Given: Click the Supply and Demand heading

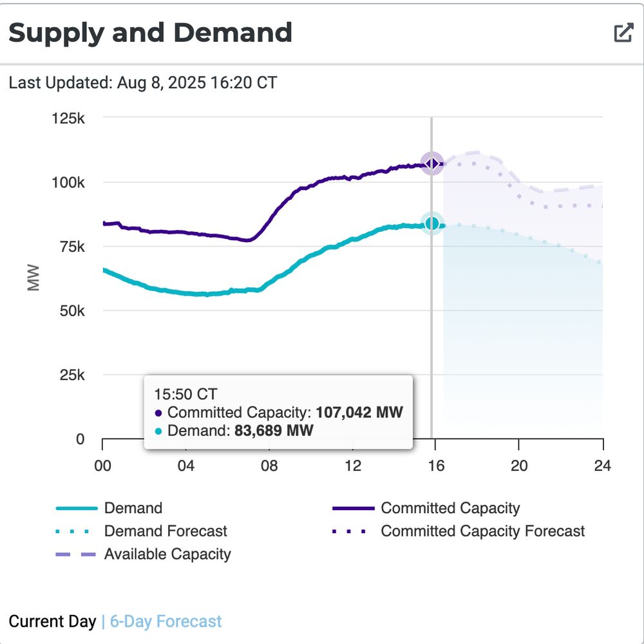Looking at the screenshot, I should (x=150, y=33).
